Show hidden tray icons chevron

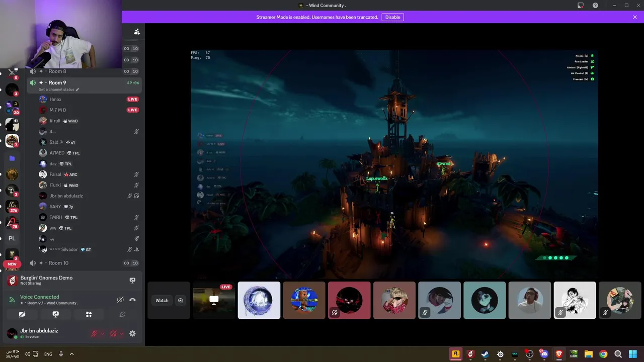71,354
